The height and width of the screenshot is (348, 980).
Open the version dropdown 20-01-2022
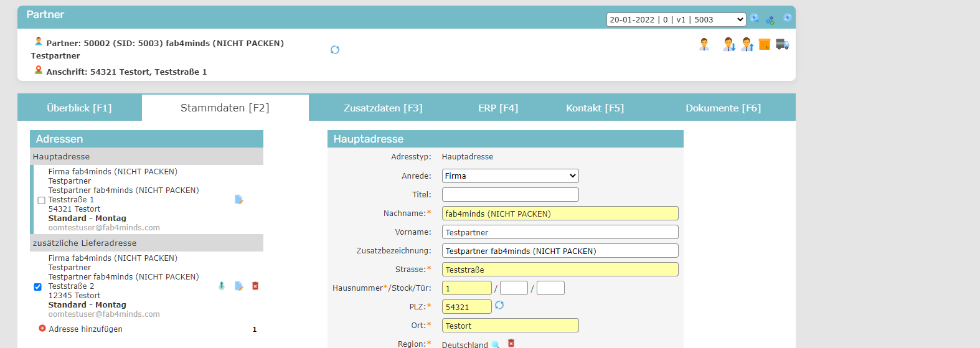(x=676, y=20)
